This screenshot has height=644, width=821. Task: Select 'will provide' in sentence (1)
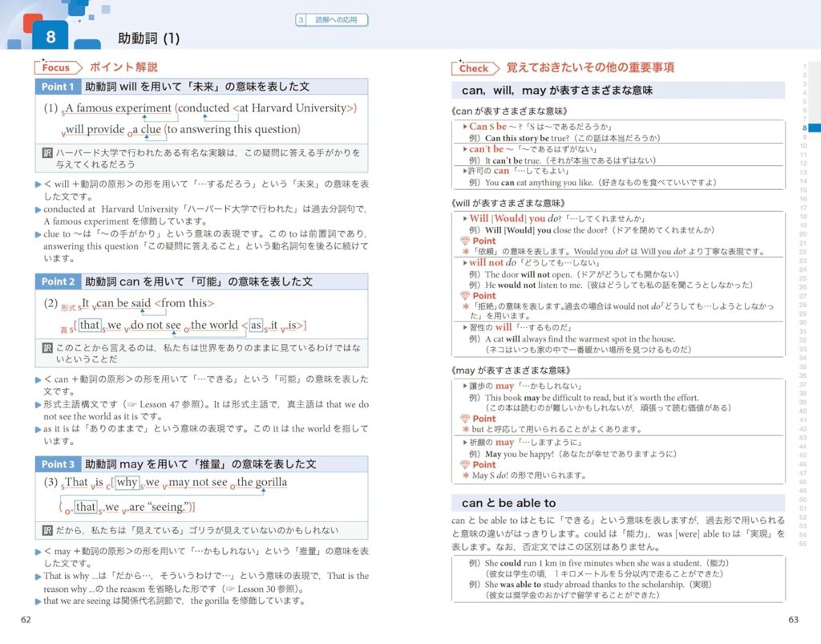pyautogui.click(x=95, y=129)
